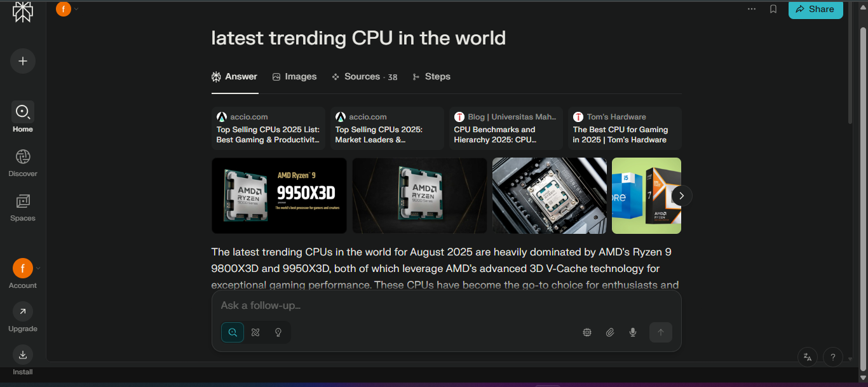The height and width of the screenshot is (387, 868).
Task: Attach a file with paperclip icon
Action: click(x=610, y=332)
